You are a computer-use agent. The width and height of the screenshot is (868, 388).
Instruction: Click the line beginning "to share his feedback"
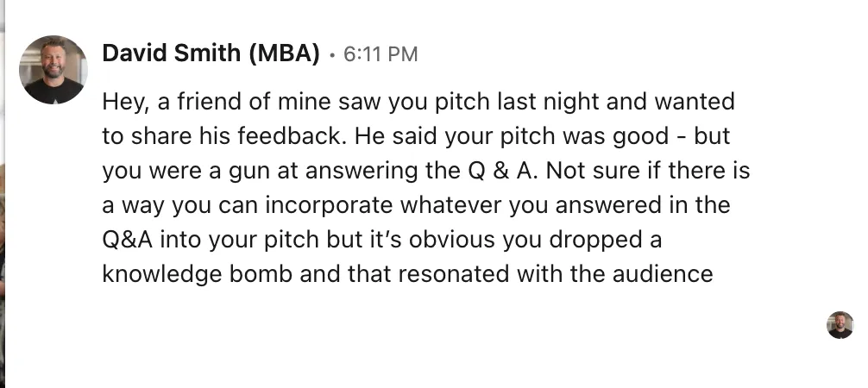coord(416,137)
